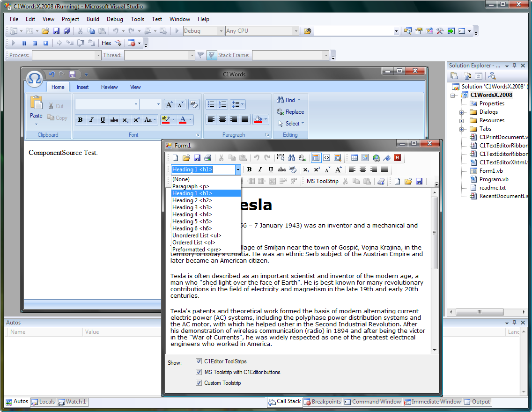This screenshot has width=532, height=412.
Task: Disable the C1Editor ToolStrips checkbox
Action: [x=199, y=361]
